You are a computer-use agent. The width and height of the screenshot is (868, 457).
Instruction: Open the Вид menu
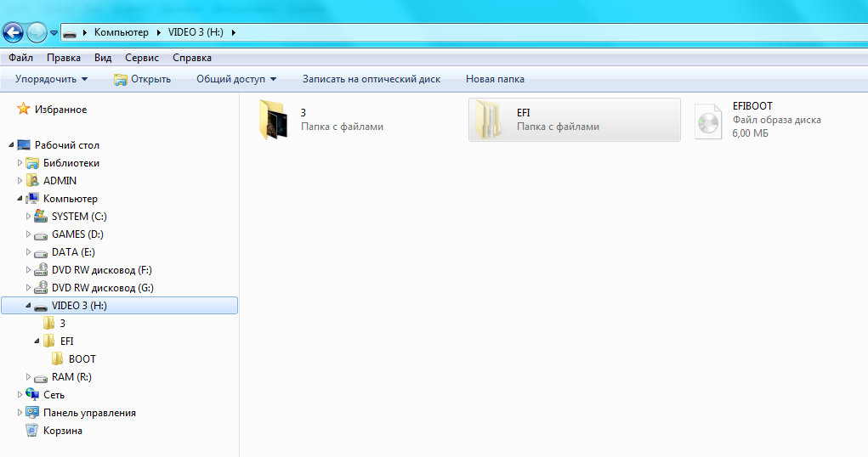click(103, 58)
